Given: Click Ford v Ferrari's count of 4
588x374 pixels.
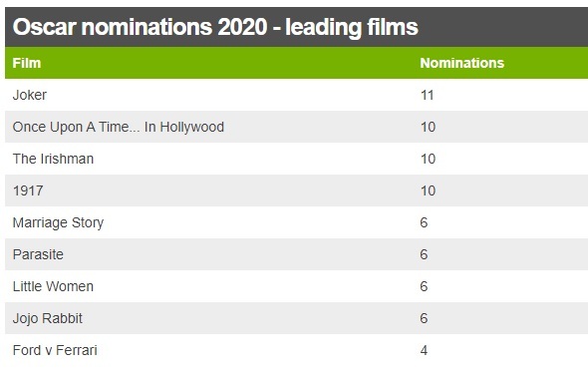Looking at the screenshot, I should (424, 350).
